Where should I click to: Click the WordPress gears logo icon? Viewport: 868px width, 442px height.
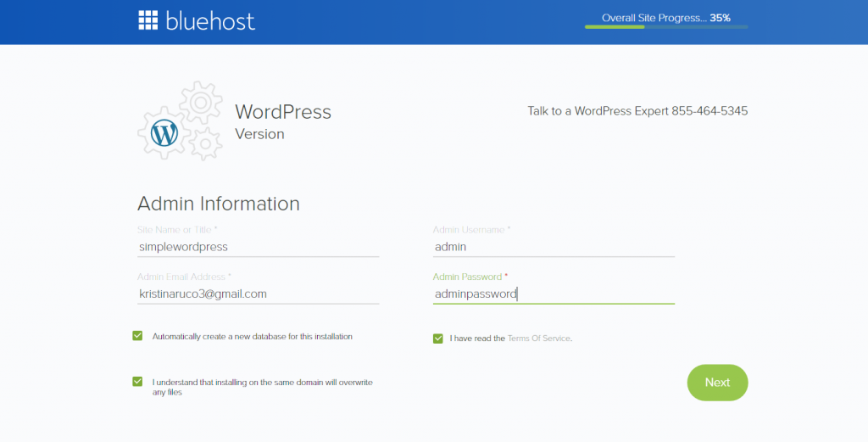click(180, 120)
